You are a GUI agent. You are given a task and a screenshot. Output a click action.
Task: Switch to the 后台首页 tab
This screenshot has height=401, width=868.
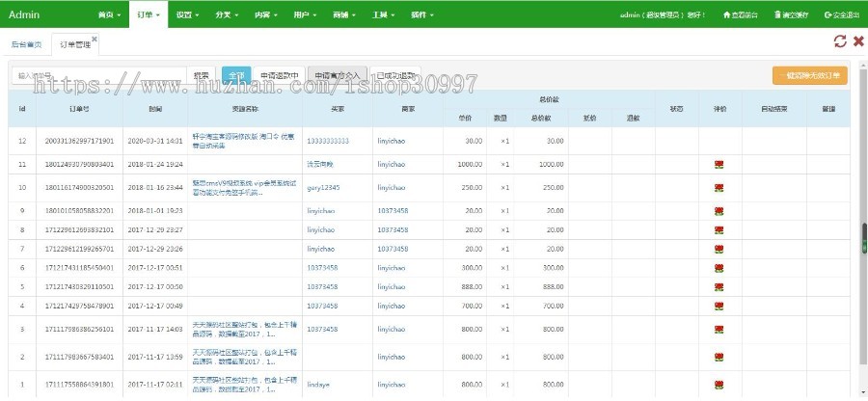[x=27, y=44]
